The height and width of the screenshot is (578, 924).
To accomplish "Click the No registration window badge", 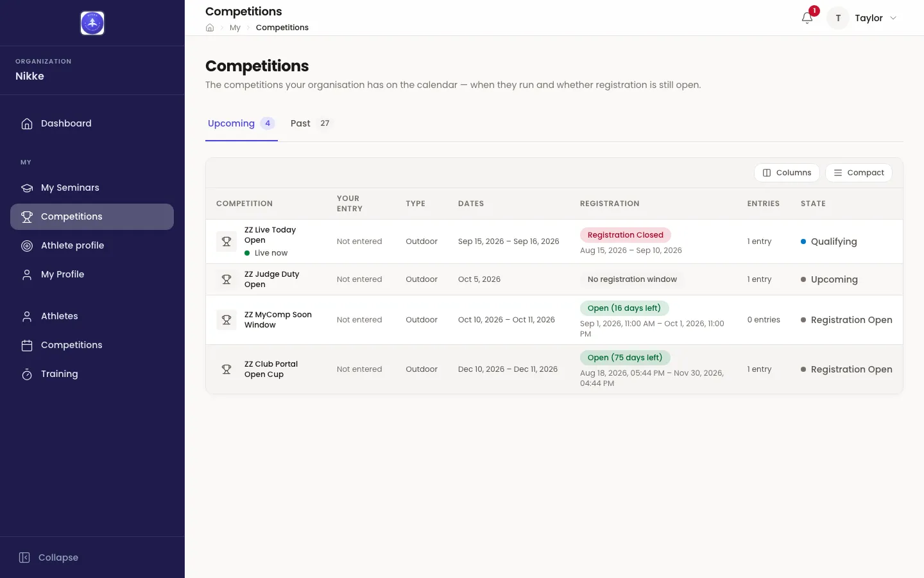I will pos(632,279).
